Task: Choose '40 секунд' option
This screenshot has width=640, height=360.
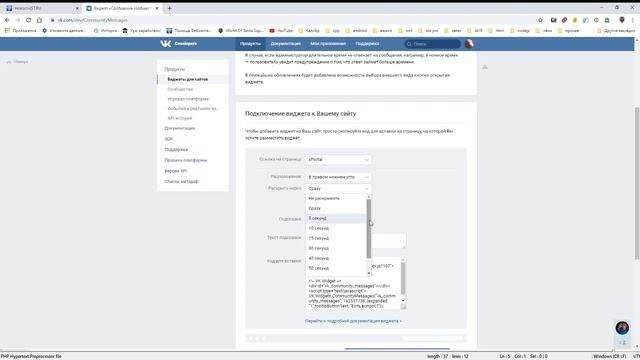Action: pyautogui.click(x=336, y=258)
